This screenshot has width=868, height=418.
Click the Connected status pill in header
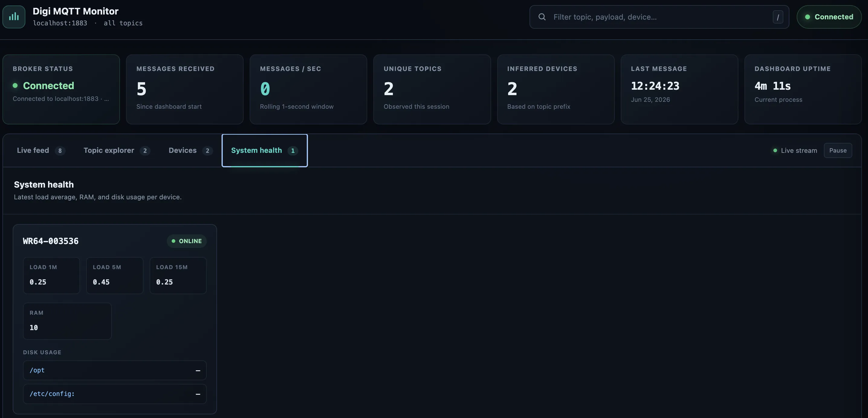[829, 17]
